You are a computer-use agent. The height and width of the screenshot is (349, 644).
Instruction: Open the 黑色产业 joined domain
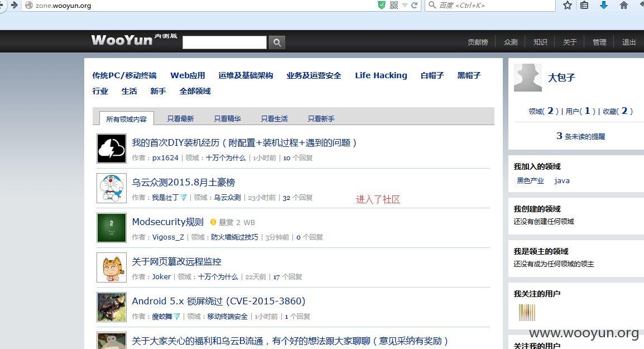[x=530, y=180]
